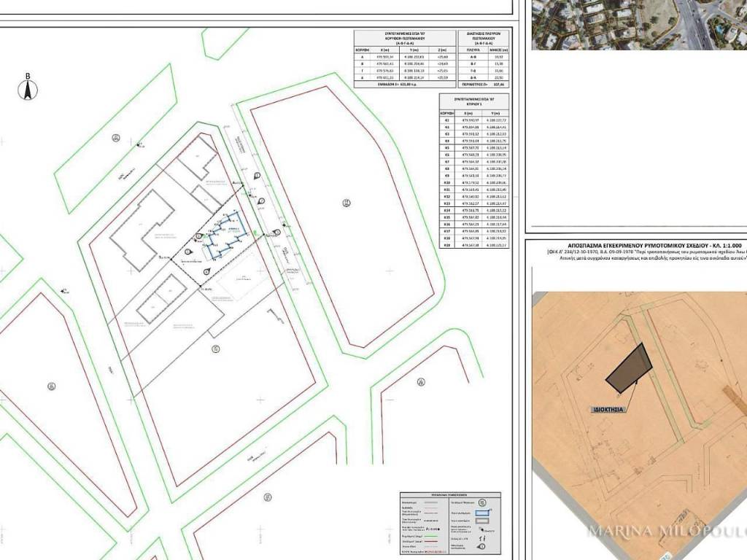
Task: Click the ΙΔΙΟΚΤΗΣΙΑ label on the orange map
Action: point(608,410)
